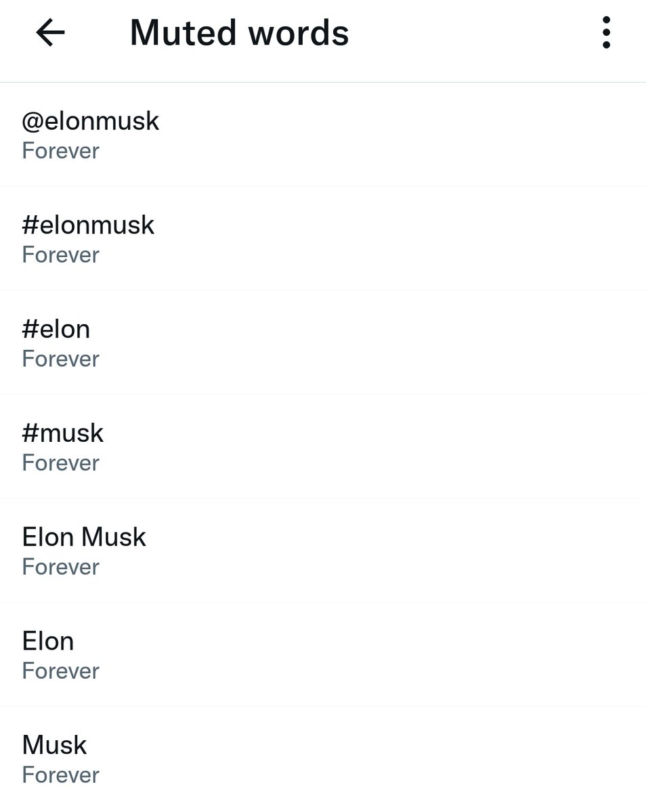This screenshot has width=646, height=812.
Task: Click the Muted words page title
Action: click(239, 32)
